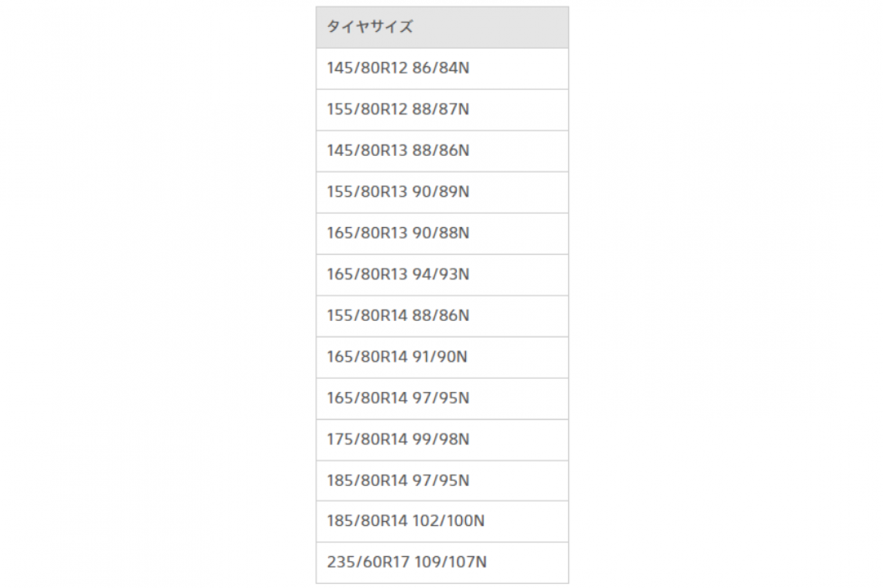This screenshot has width=883, height=588.
Task: Click the 91/90N load index text
Action: 440,357
